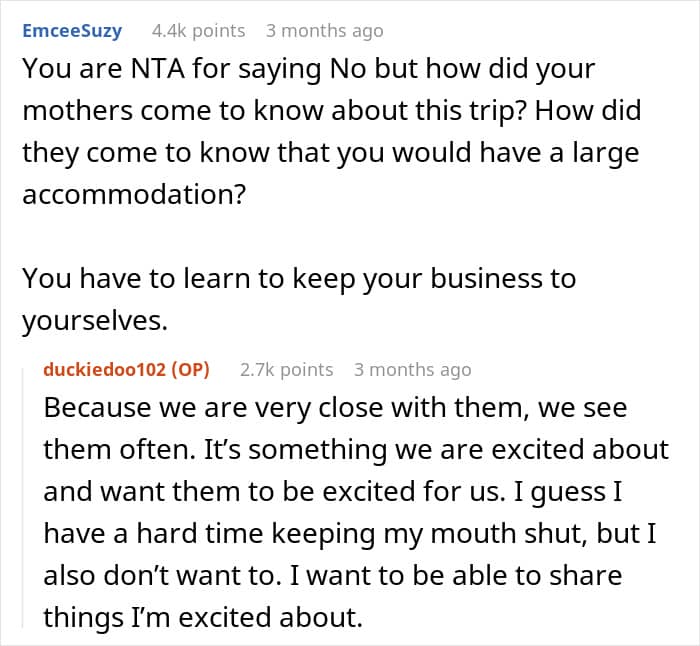Open EmceeSuzy's user profile

72,31
